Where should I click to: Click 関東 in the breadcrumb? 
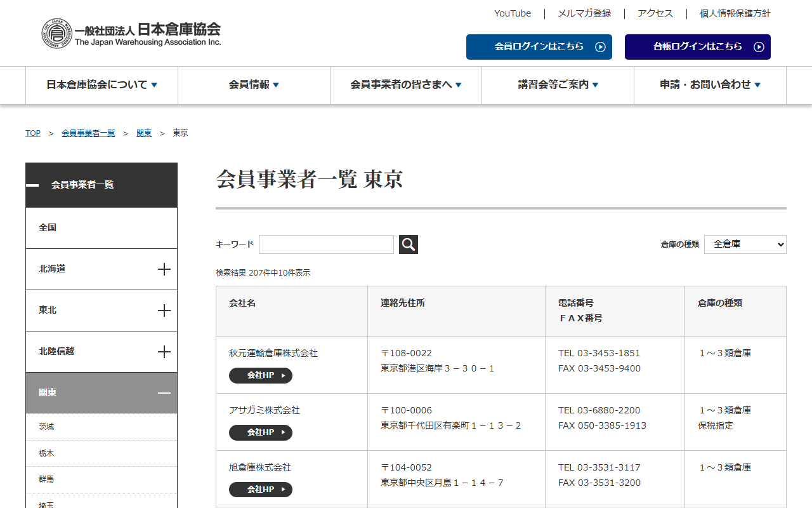click(144, 133)
